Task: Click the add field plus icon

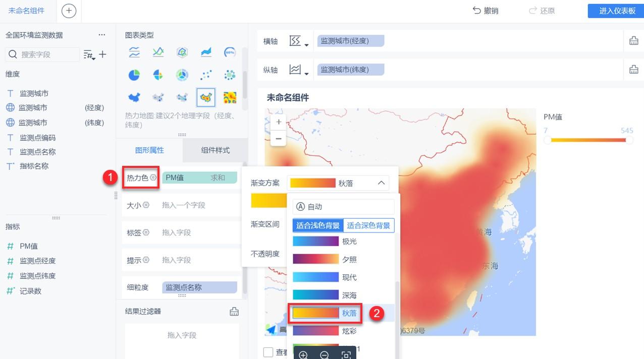Action: point(102,54)
